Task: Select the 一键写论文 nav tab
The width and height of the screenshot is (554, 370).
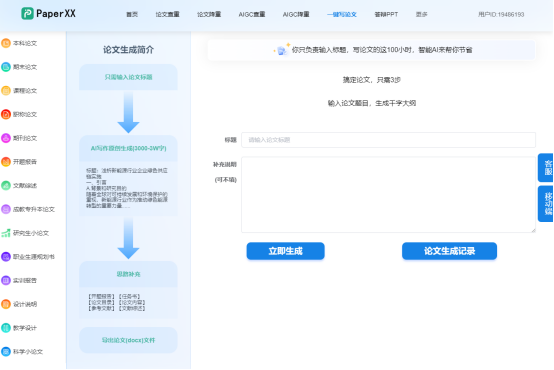Action: click(x=342, y=14)
